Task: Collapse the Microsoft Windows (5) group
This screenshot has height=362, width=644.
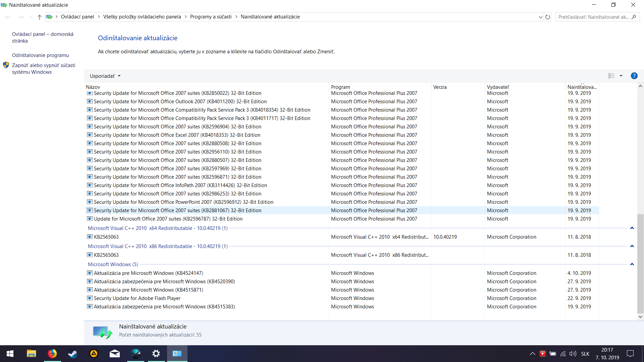Action: click(x=632, y=264)
